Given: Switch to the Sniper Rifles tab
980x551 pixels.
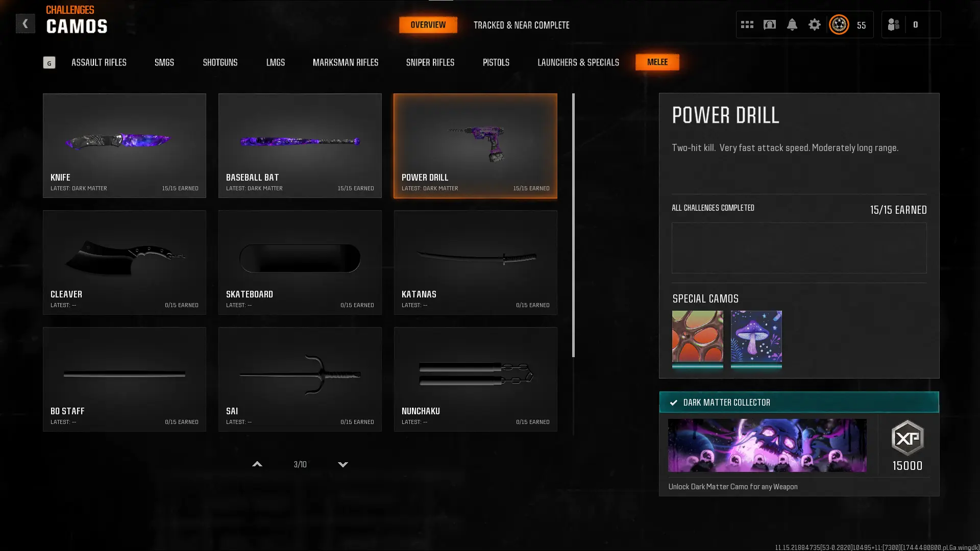Looking at the screenshot, I should click(430, 62).
